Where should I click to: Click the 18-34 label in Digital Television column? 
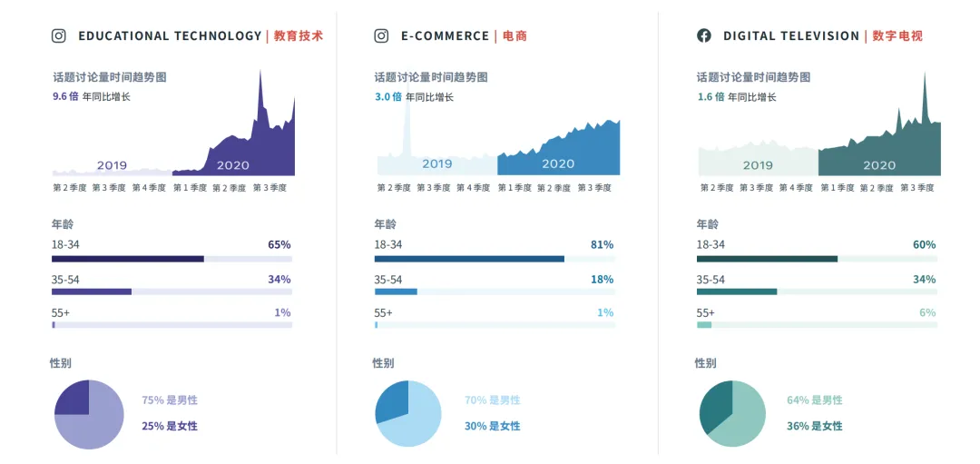[x=710, y=244]
